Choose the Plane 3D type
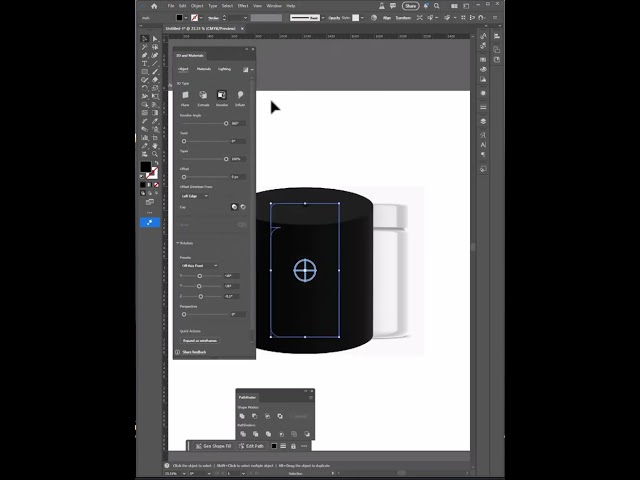Screen dimensions: 640x480 tap(185, 95)
